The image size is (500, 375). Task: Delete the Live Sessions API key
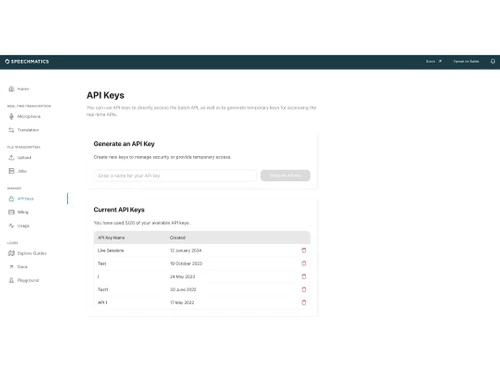click(304, 250)
